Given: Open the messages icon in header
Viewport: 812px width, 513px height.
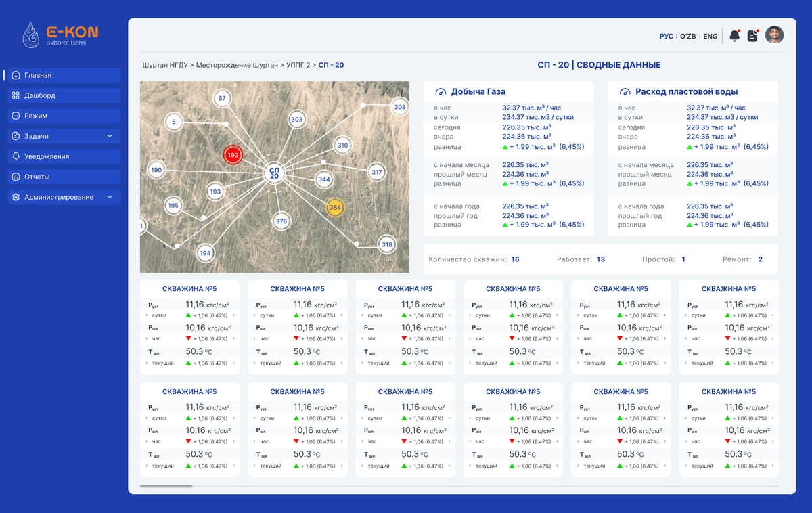Looking at the screenshot, I should (752, 37).
